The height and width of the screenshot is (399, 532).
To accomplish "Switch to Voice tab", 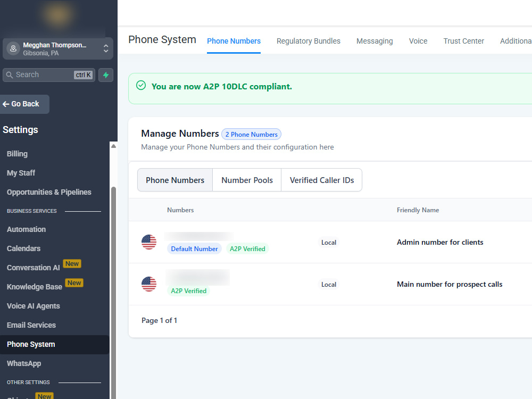I will point(418,41).
